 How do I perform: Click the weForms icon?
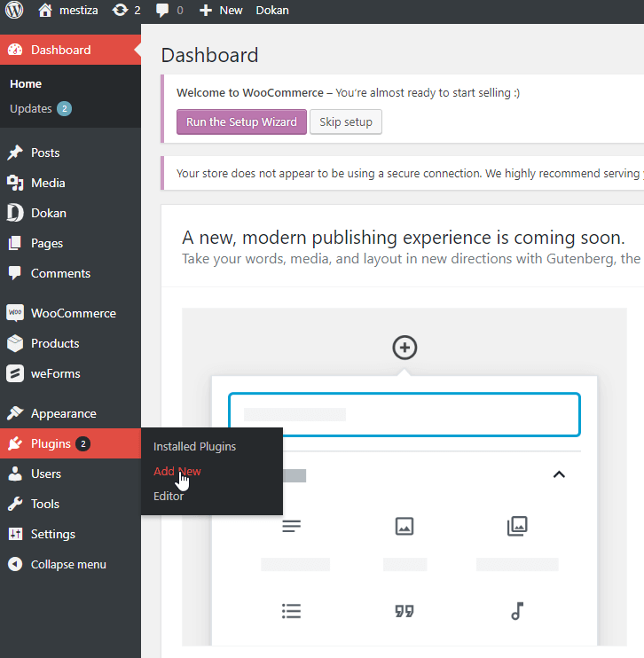click(15, 373)
